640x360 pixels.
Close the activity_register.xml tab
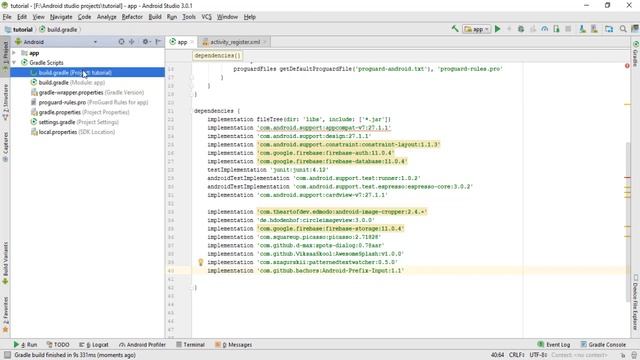click(x=265, y=42)
